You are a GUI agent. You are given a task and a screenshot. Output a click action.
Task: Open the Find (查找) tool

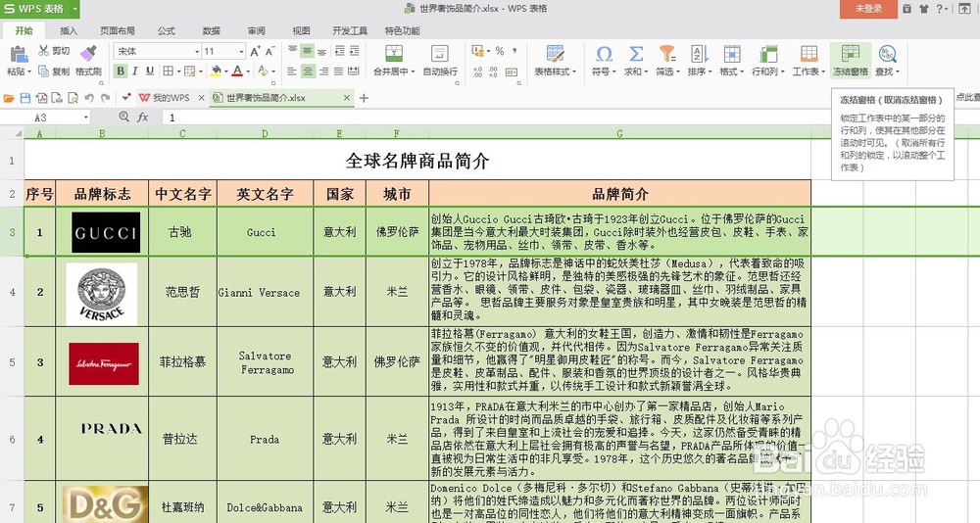(887, 61)
